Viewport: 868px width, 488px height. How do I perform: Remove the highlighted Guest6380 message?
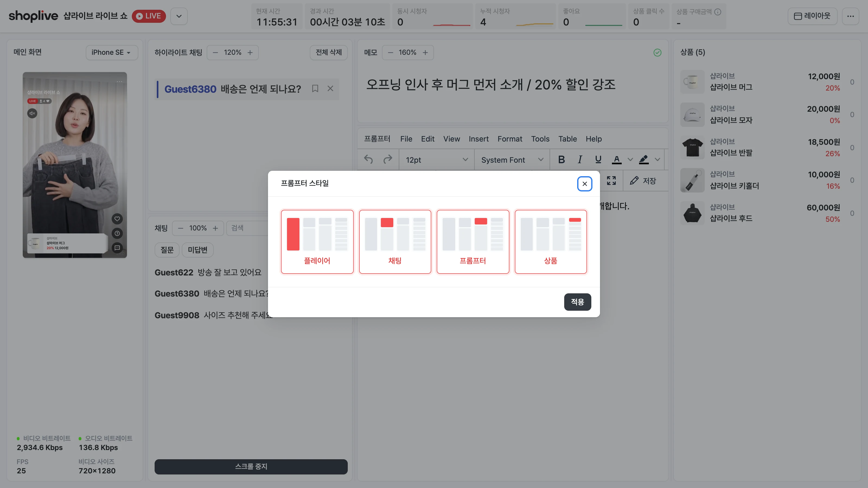click(x=330, y=89)
